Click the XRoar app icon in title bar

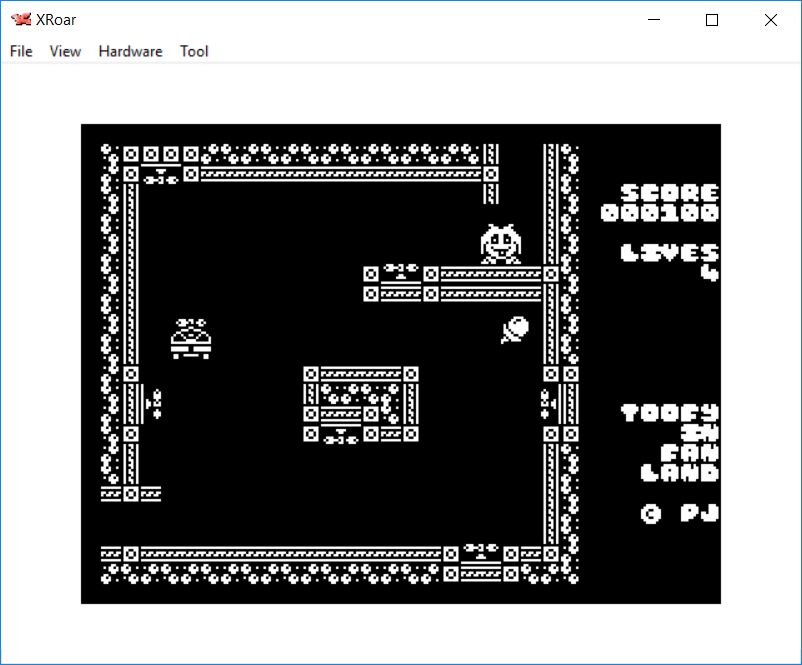pyautogui.click(x=21, y=20)
